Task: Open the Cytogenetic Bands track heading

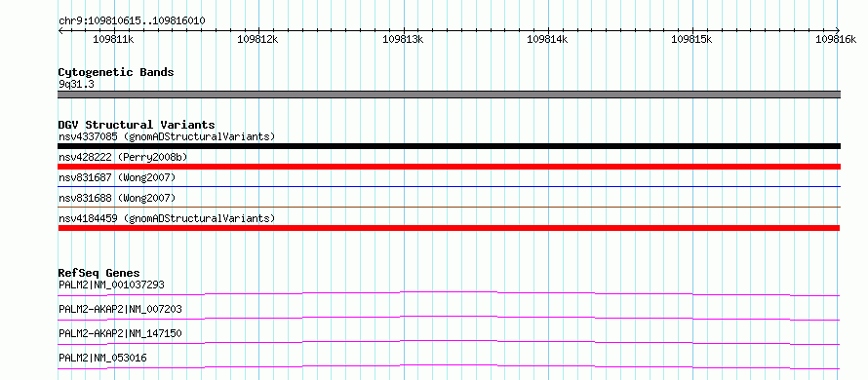Action: click(116, 72)
